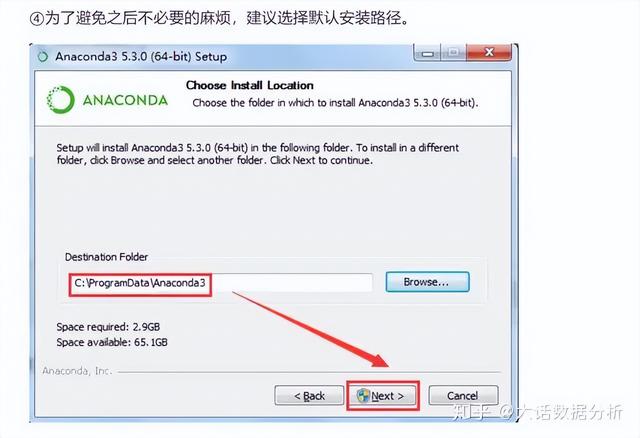Click the ANACONDA wordmark text
Screen dimensions: 640x438
[125, 100]
